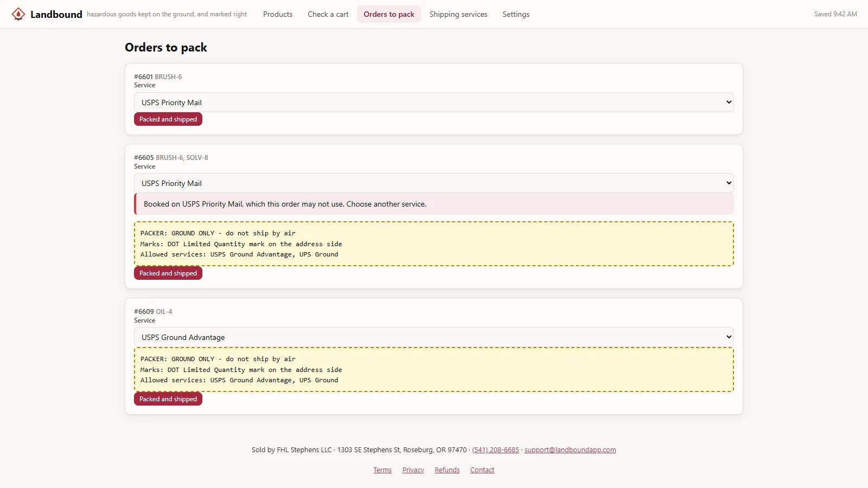This screenshot has height=488, width=868.
Task: Open the Terms footer link
Action: coord(382,470)
